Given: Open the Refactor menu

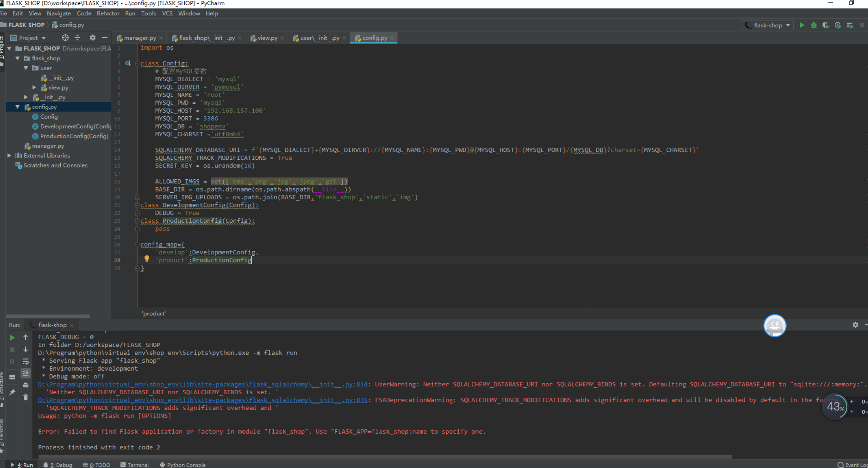Looking at the screenshot, I should point(108,13).
